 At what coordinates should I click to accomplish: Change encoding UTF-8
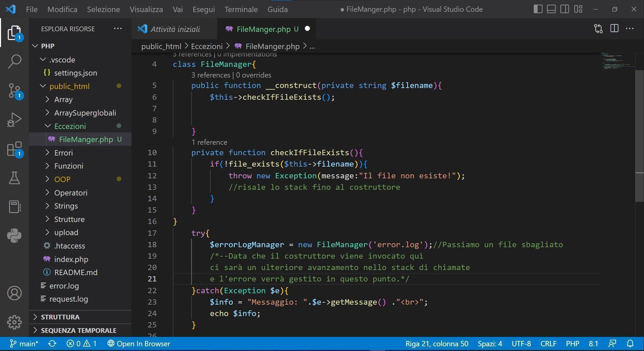pos(521,344)
